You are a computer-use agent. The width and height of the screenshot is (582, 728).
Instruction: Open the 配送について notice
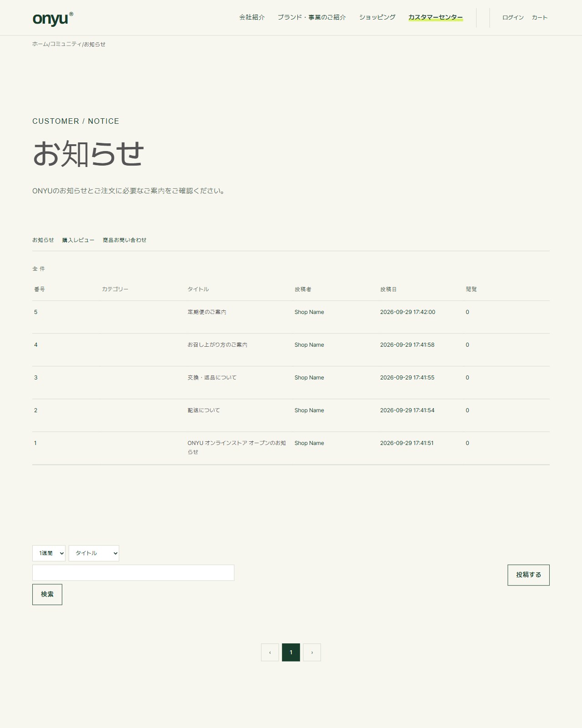tap(204, 410)
